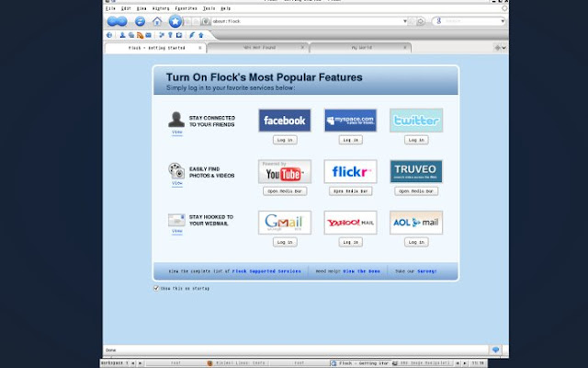Click the YouTube logo tile
Image resolution: width=588 pixels, height=368 pixels.
[x=285, y=171]
